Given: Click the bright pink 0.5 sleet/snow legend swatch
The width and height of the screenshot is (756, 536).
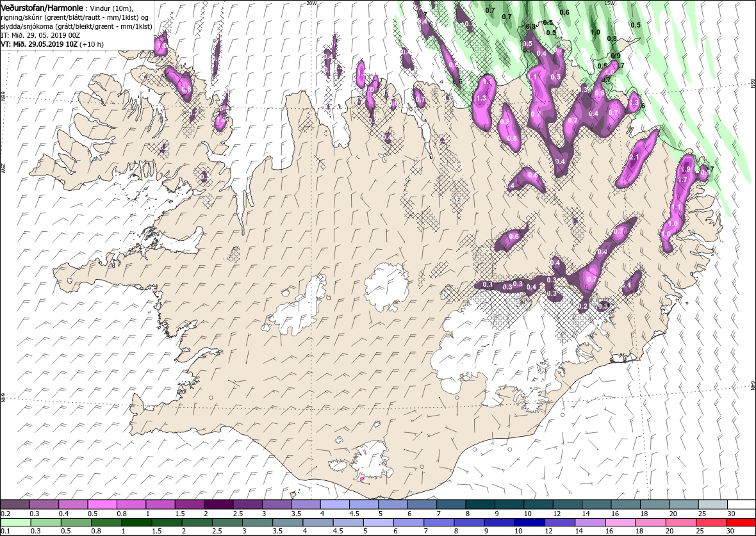Looking at the screenshot, I should pos(102,505).
